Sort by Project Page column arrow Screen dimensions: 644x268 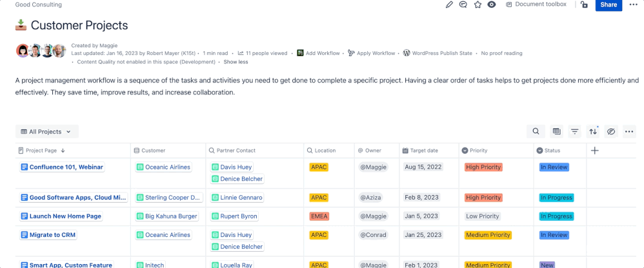63,151
